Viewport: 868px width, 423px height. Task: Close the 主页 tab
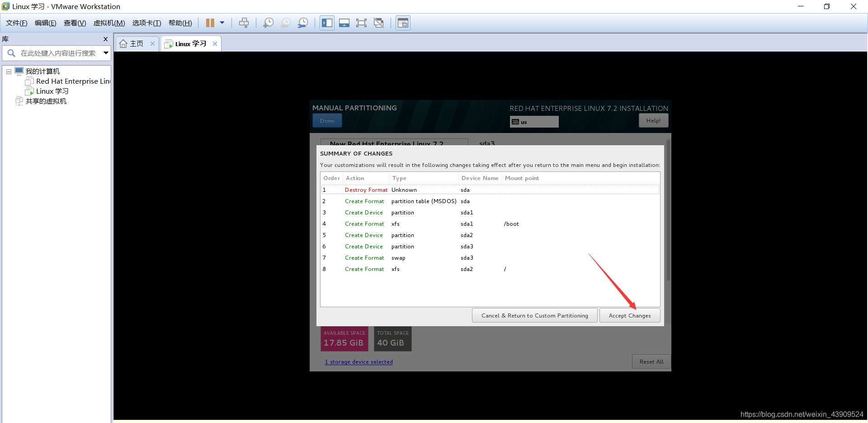pos(152,44)
